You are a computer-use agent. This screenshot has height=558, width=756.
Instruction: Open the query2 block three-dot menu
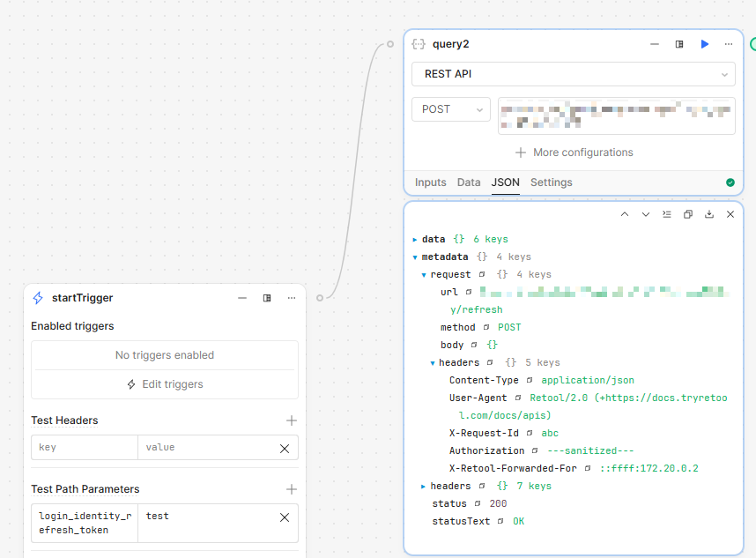pos(729,44)
